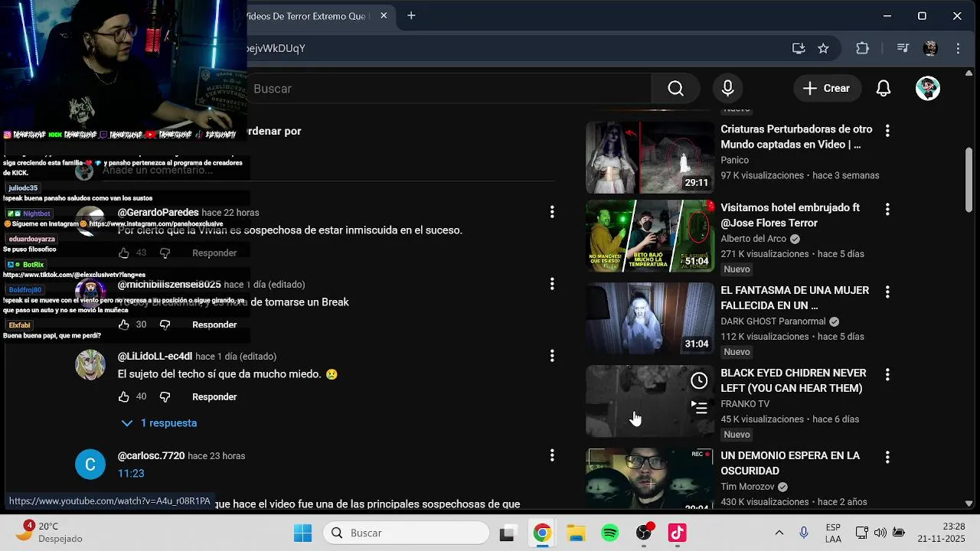Start voice search with microphone icon

(727, 89)
